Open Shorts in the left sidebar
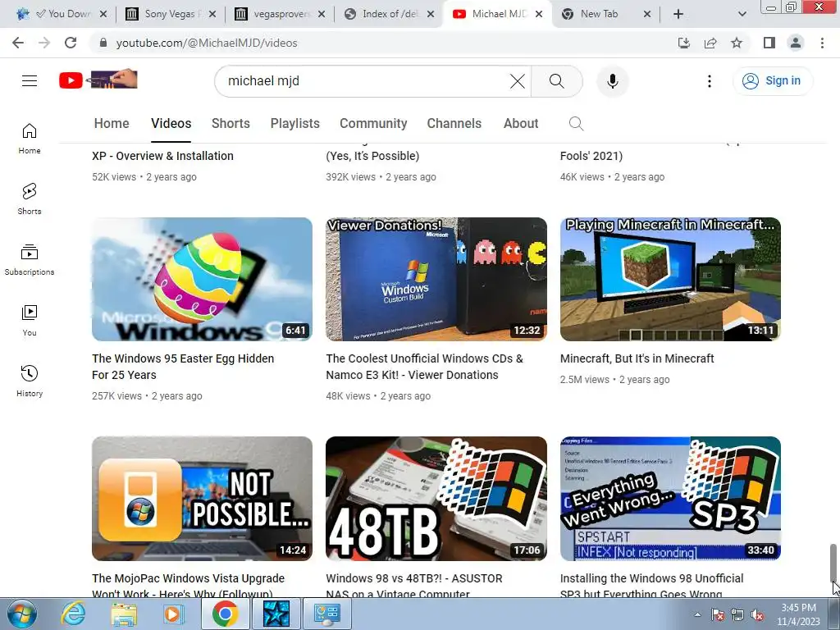The height and width of the screenshot is (630, 840). 30,199
